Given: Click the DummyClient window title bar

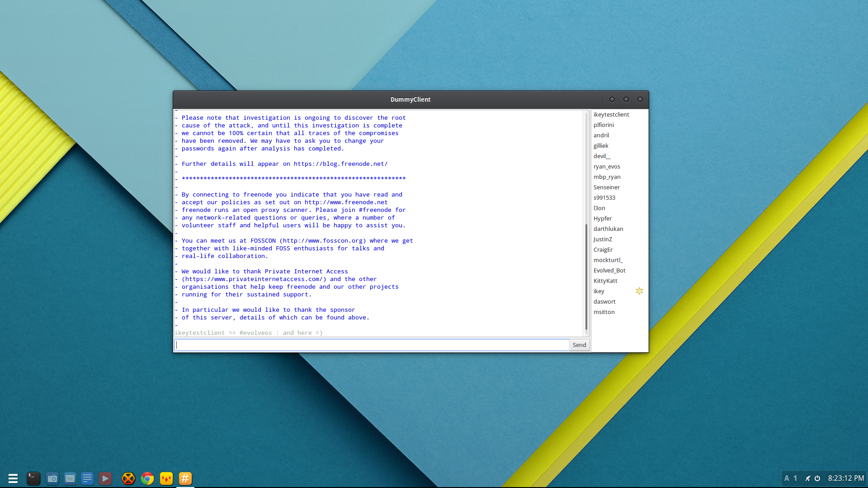Looking at the screenshot, I should click(x=410, y=99).
